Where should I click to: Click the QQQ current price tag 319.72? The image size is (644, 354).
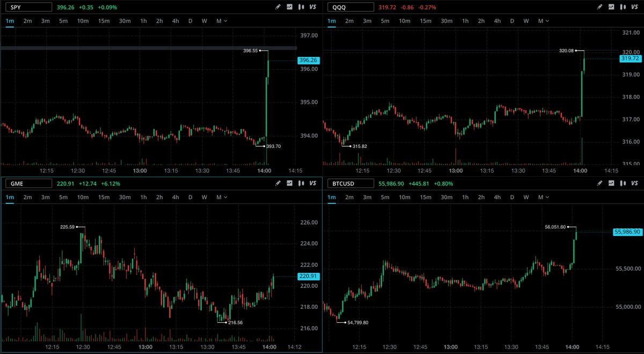point(630,58)
